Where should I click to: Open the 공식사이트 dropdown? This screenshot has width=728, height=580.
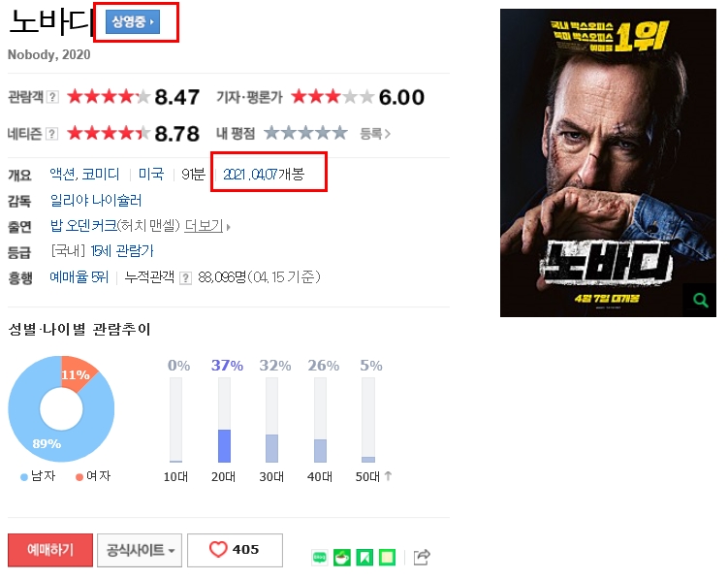pyautogui.click(x=140, y=550)
